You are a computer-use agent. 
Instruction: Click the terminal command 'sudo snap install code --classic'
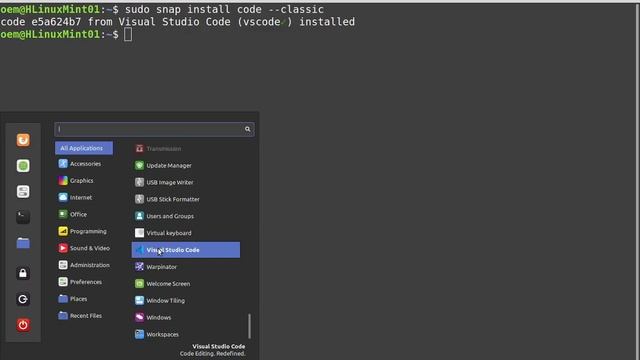[224, 9]
